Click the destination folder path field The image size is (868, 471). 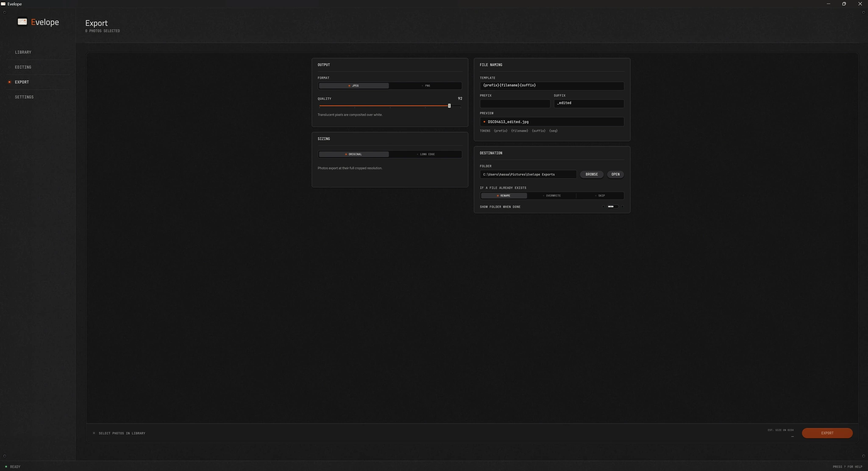pos(528,174)
